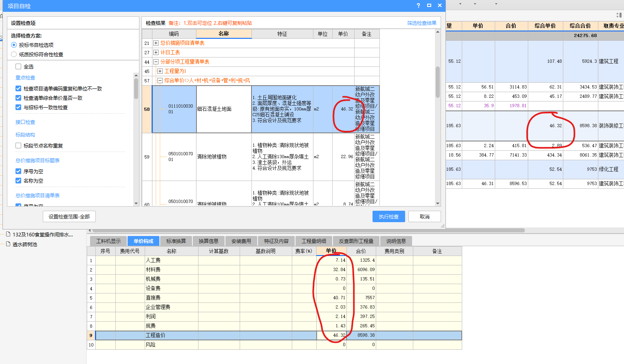Screen dimensions: 624x364
Task: Collapse the 分部分项工程量清单表 row
Action: (156, 62)
